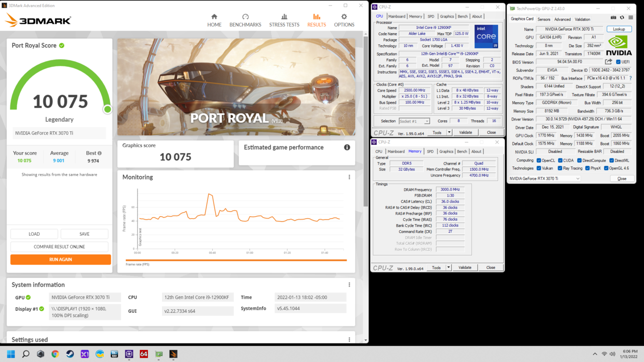Toggle the UEFI checkbox in GPU-Z

tap(619, 62)
